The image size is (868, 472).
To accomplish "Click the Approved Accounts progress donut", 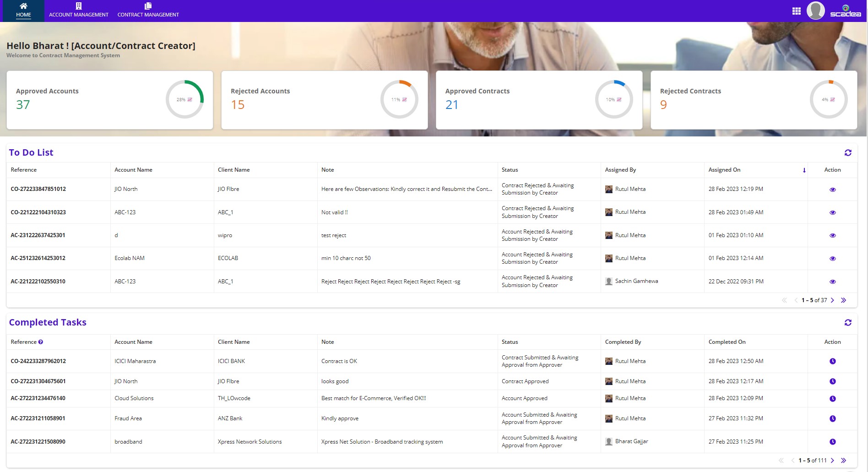I will pyautogui.click(x=184, y=99).
